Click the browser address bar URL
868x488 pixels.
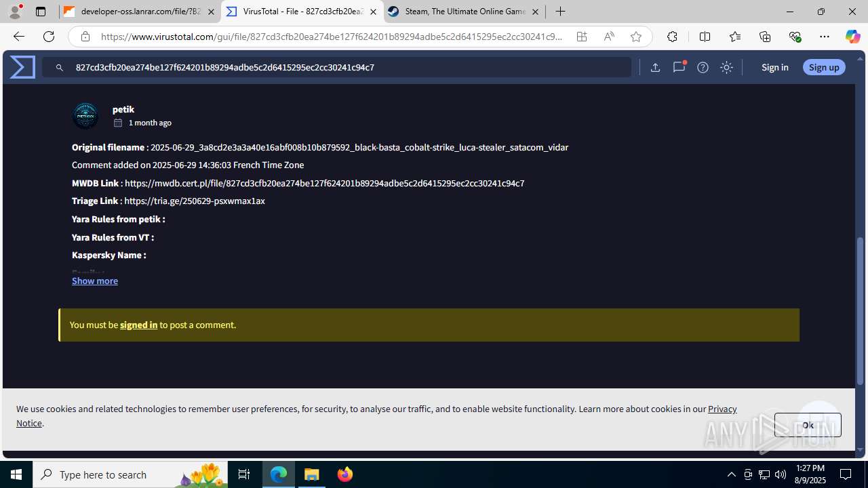pyautogui.click(x=332, y=37)
